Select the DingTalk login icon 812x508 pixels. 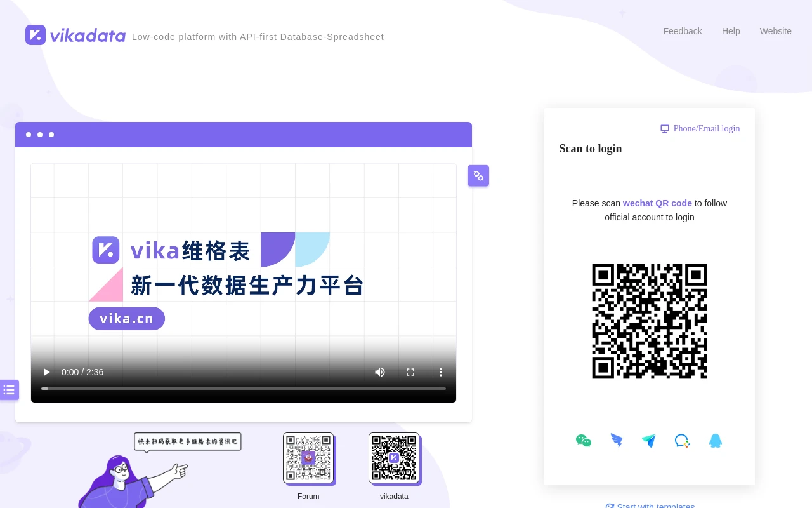coord(617,441)
